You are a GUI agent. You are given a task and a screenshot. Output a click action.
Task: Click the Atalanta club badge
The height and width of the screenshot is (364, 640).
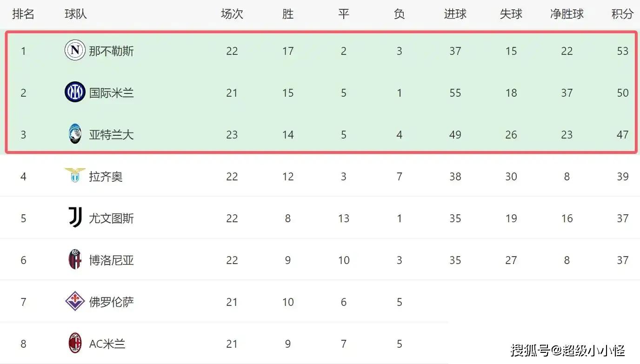pos(75,134)
